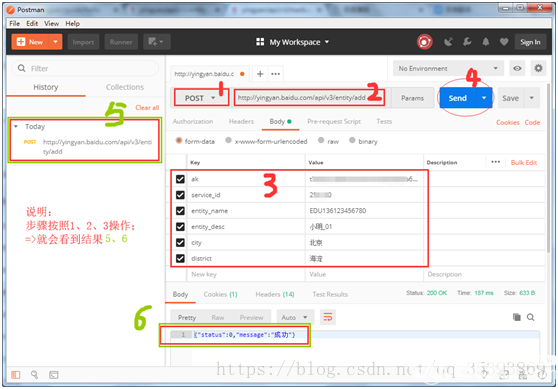Viewport: 558px width, 389px height.
Task: Uncheck the district parameter row
Action: pos(180,258)
